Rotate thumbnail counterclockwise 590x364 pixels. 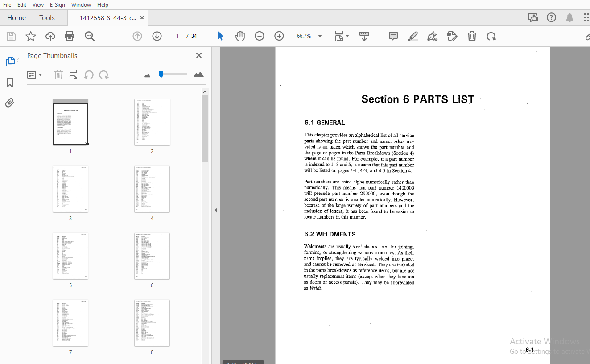pyautogui.click(x=89, y=75)
